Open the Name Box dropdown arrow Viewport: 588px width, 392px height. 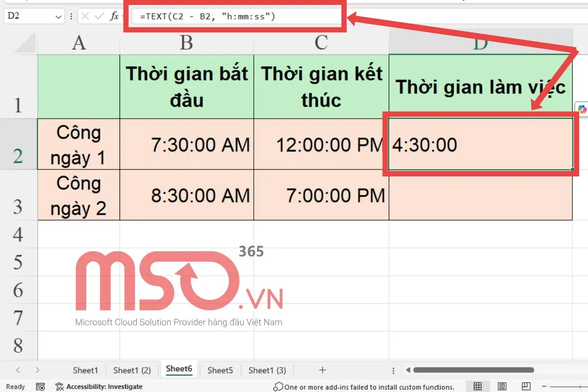click(x=58, y=16)
